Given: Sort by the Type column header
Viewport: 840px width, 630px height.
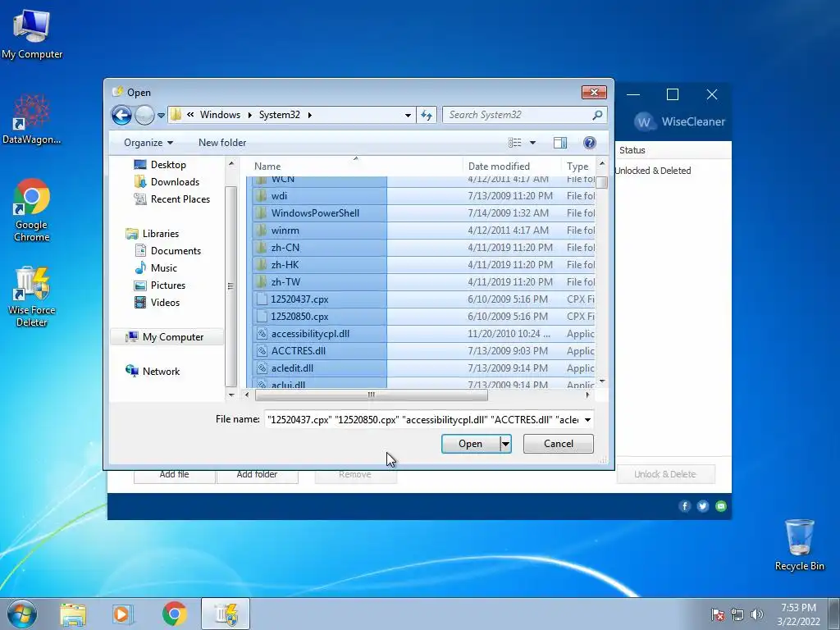Looking at the screenshot, I should click(578, 166).
